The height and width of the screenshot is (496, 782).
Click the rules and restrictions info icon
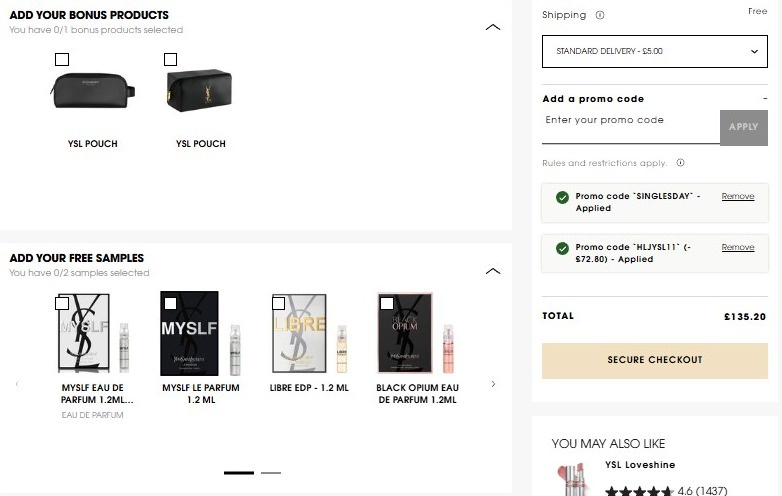(x=680, y=163)
